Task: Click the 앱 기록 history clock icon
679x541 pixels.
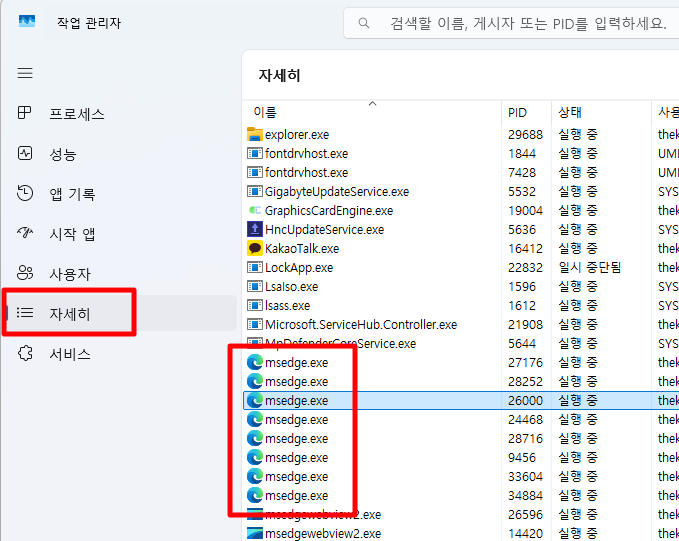Action: (25, 193)
